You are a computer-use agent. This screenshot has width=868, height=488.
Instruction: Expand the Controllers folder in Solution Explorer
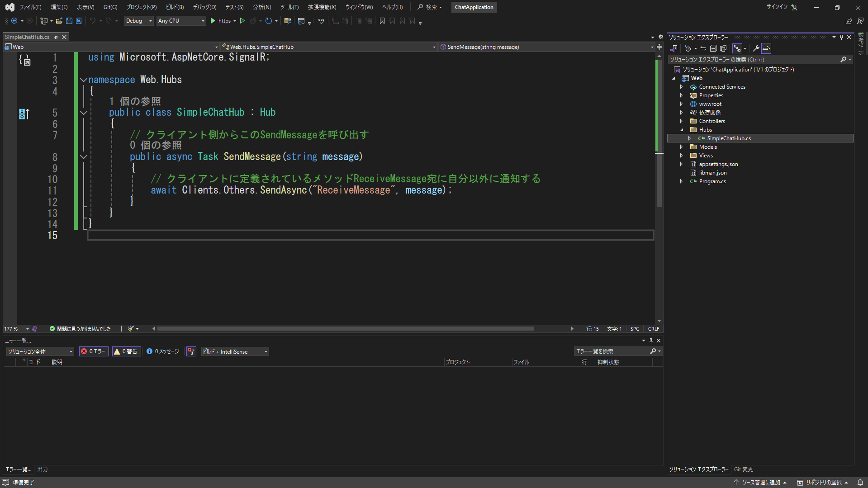(x=682, y=121)
